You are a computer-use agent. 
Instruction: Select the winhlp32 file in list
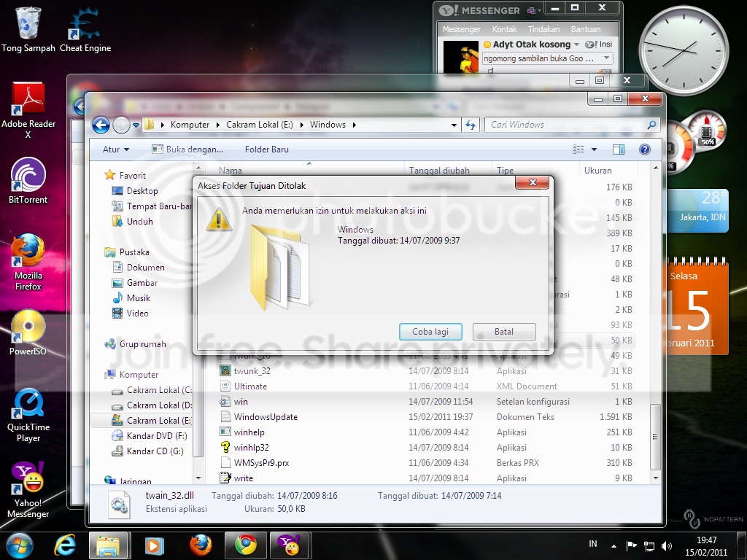click(x=251, y=448)
